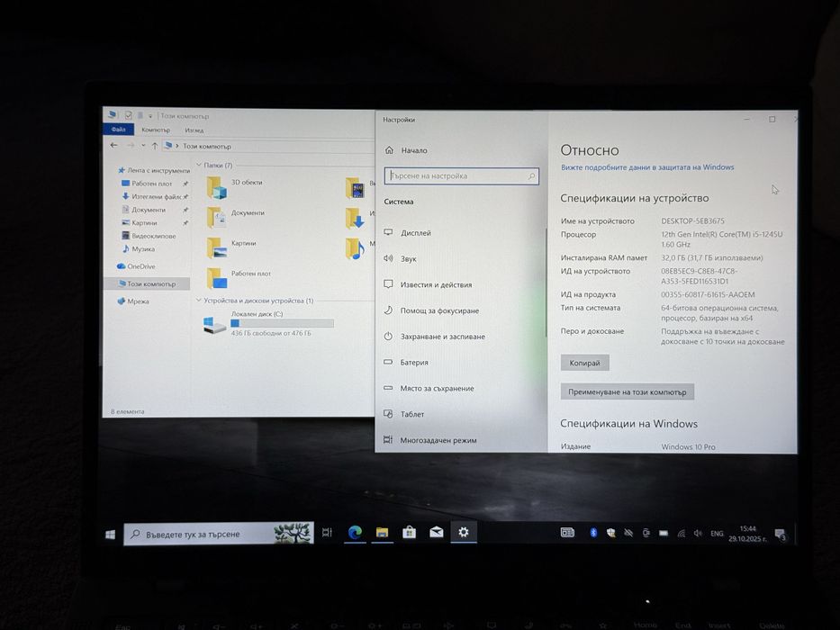Click the battery tray icon
840x630 pixels.
click(x=664, y=533)
